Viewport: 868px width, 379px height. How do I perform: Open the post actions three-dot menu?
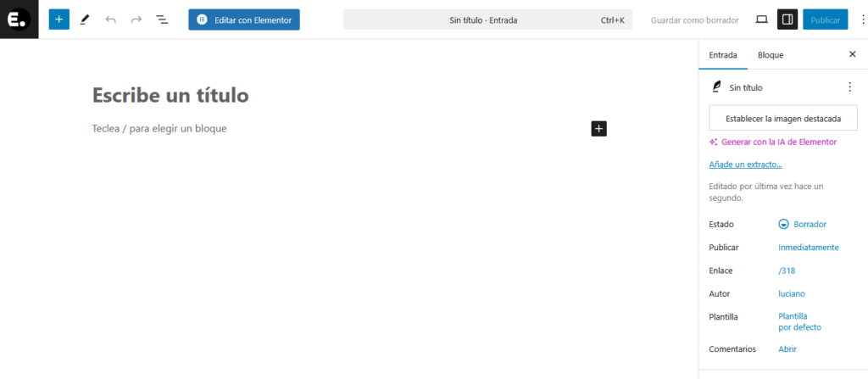[849, 86]
